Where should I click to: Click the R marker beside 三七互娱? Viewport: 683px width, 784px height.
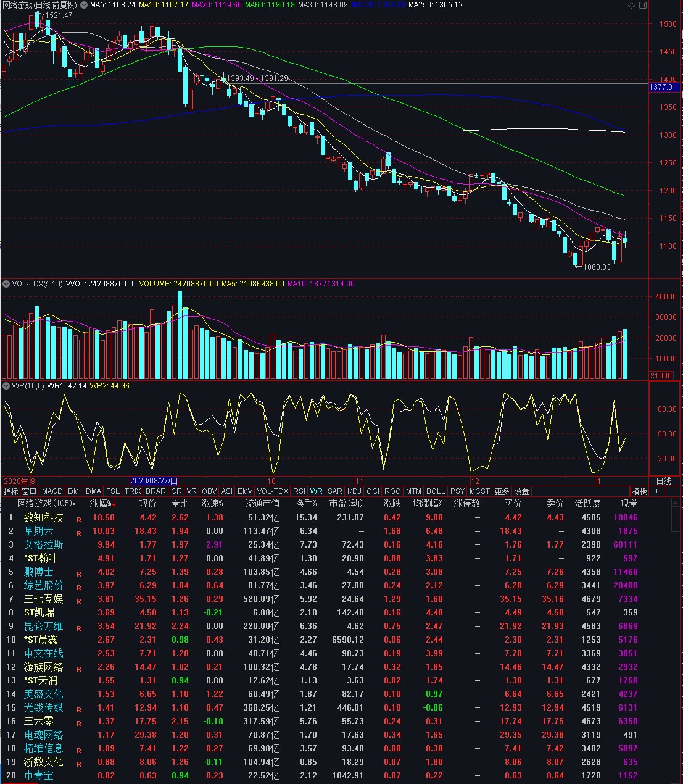[79, 601]
